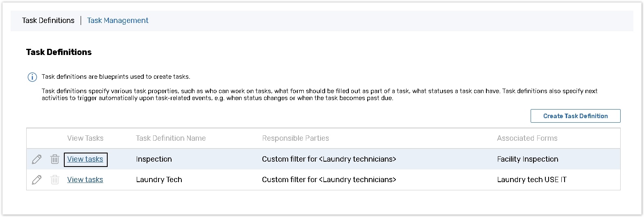
Task: Click the Responsible Parties column header
Action: pyautogui.click(x=295, y=138)
